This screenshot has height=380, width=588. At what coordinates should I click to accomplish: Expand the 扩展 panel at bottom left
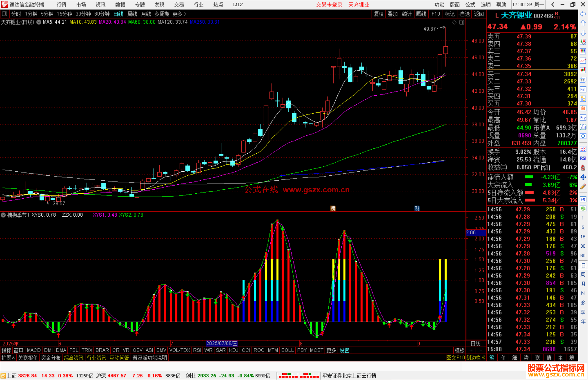[8, 358]
